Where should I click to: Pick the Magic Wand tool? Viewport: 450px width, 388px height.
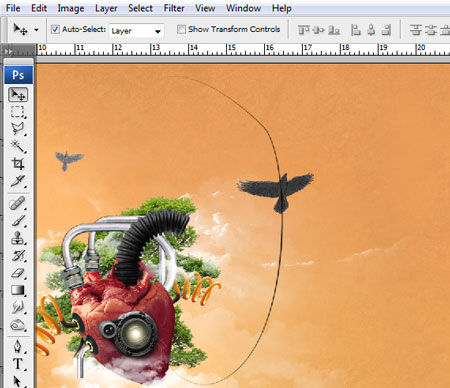click(x=18, y=146)
